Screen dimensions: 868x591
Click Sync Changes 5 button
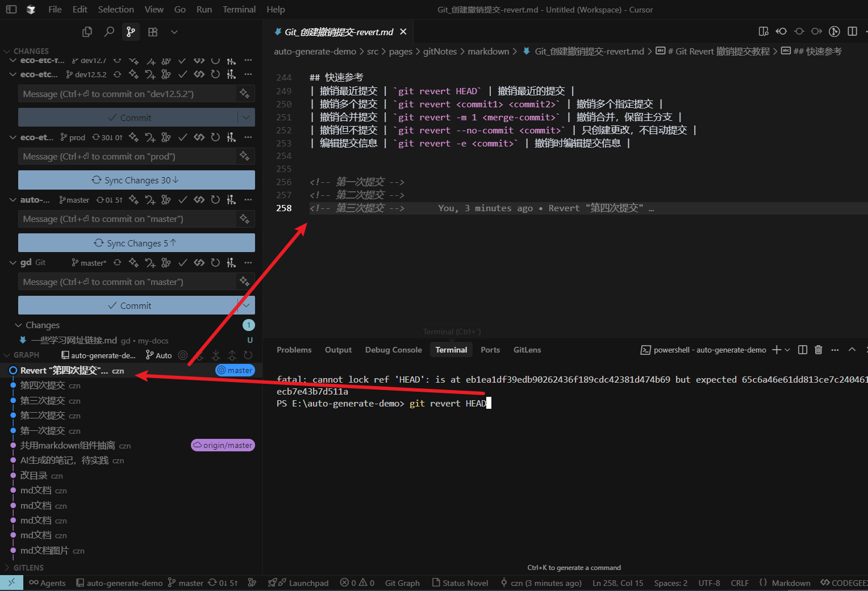[x=136, y=243]
